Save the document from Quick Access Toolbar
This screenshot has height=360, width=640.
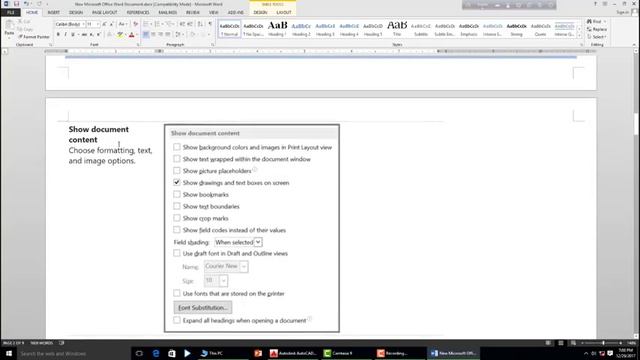(16, 4)
